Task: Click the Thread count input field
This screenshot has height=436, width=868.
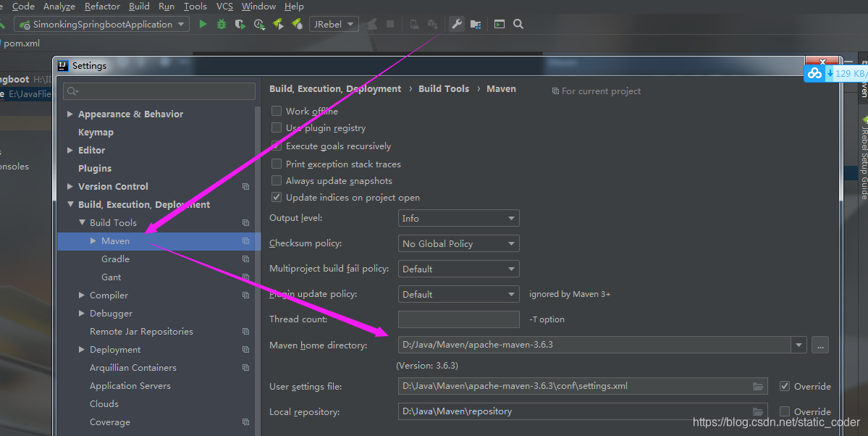Action: (x=458, y=319)
